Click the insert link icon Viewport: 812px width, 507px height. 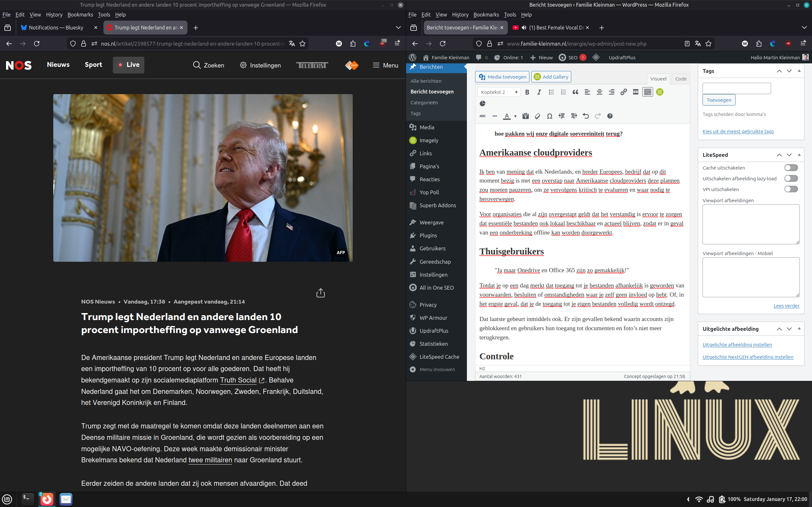[623, 92]
